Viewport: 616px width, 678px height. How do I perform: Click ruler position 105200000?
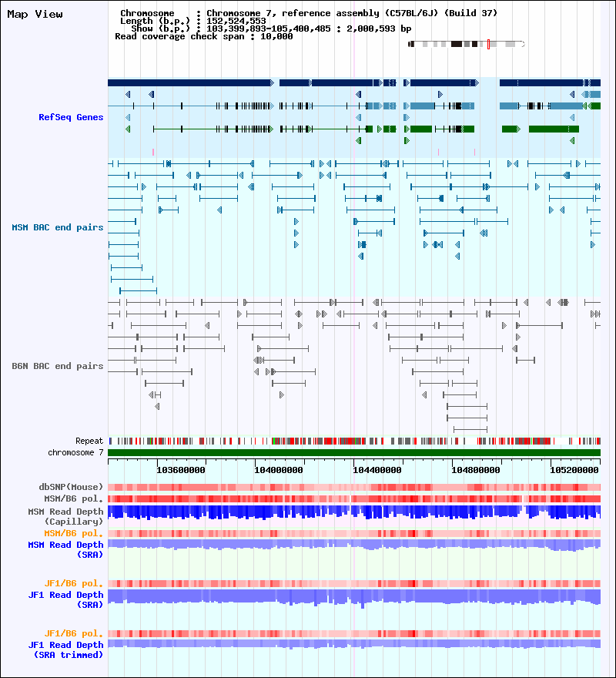pyautogui.click(x=574, y=470)
